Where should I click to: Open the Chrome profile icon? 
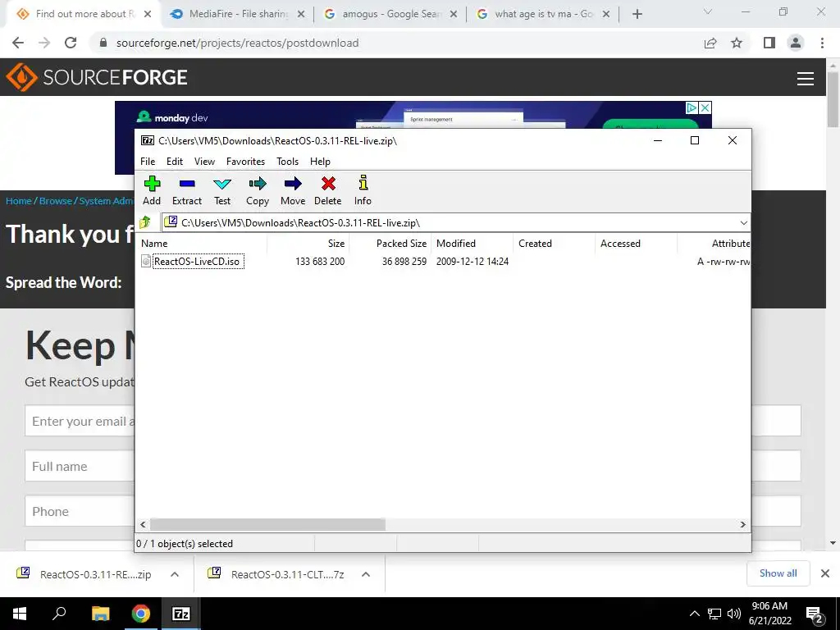pos(796,43)
